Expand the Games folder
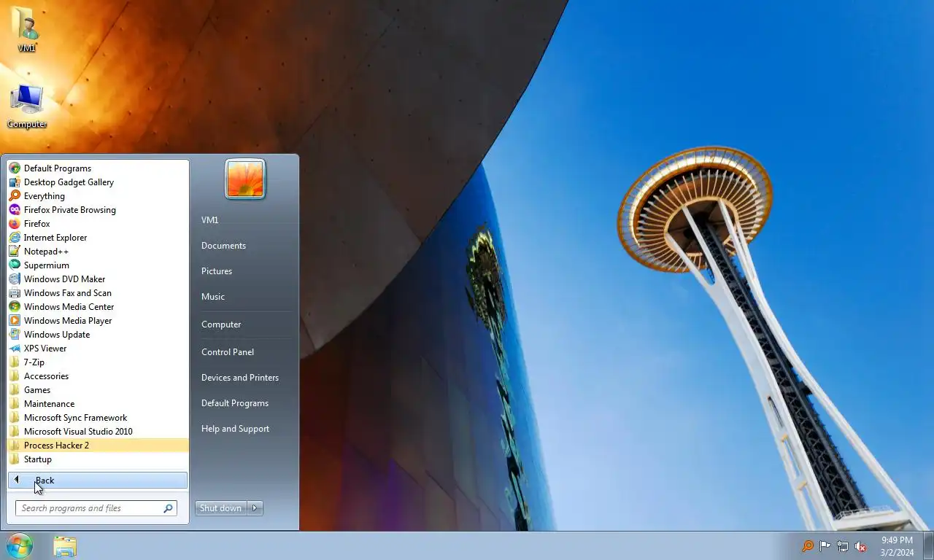The width and height of the screenshot is (934, 560). click(x=98, y=390)
